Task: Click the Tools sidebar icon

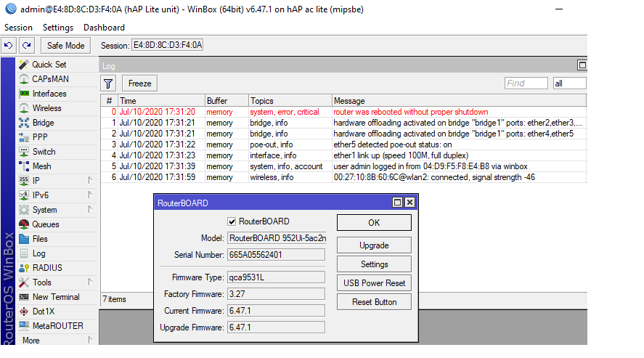Action: point(24,282)
